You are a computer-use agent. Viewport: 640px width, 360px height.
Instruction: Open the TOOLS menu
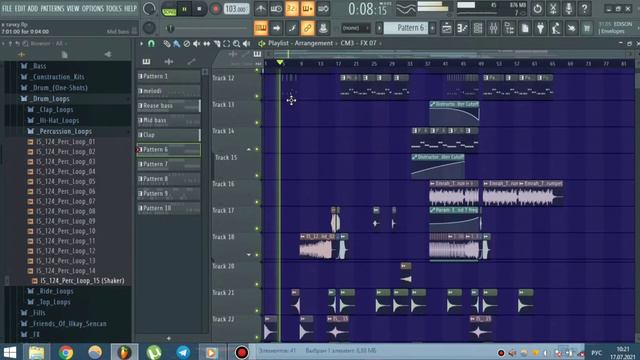[x=114, y=8]
